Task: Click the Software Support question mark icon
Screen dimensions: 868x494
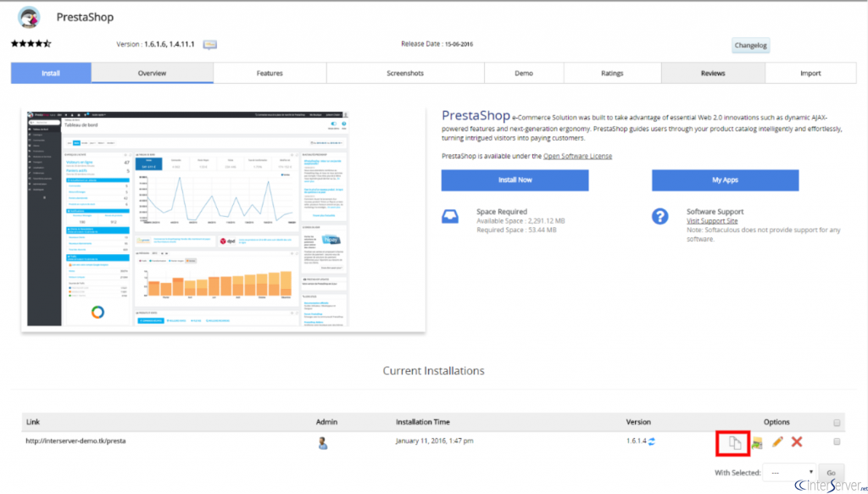Action: coord(659,216)
